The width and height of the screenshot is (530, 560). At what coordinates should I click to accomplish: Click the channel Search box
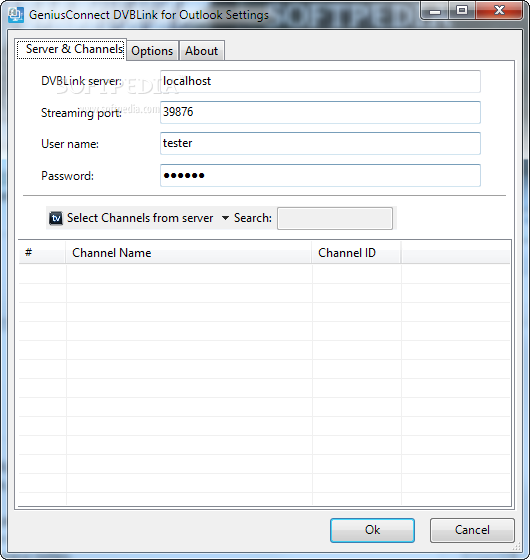(335, 218)
